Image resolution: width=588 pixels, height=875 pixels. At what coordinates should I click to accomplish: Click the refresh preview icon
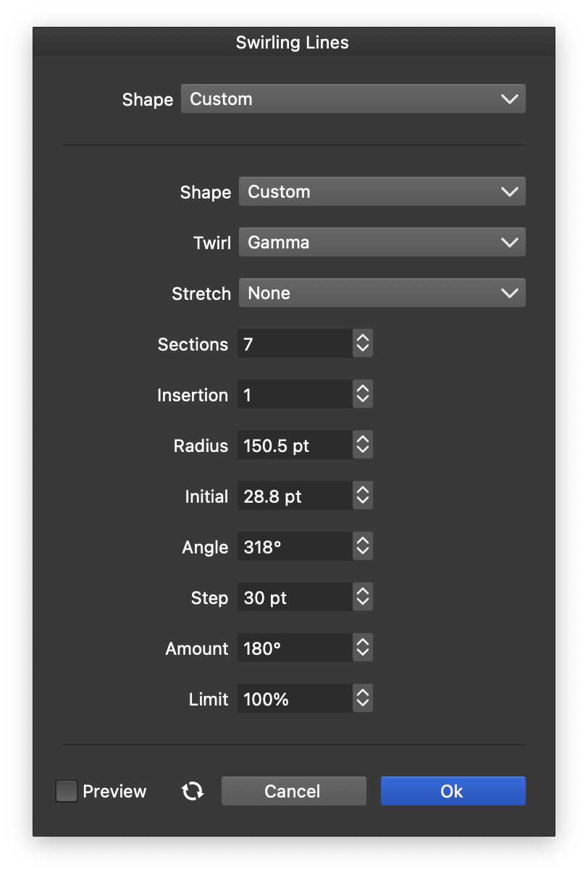coord(193,791)
